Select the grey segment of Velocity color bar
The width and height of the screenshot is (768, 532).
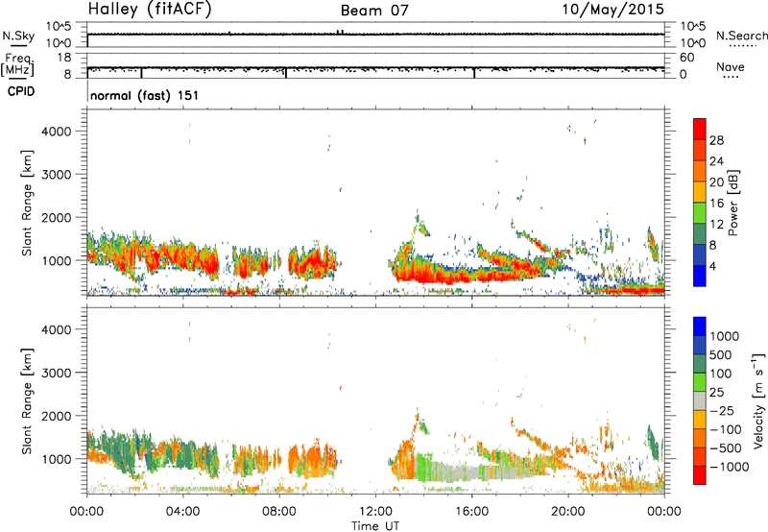[x=700, y=400]
